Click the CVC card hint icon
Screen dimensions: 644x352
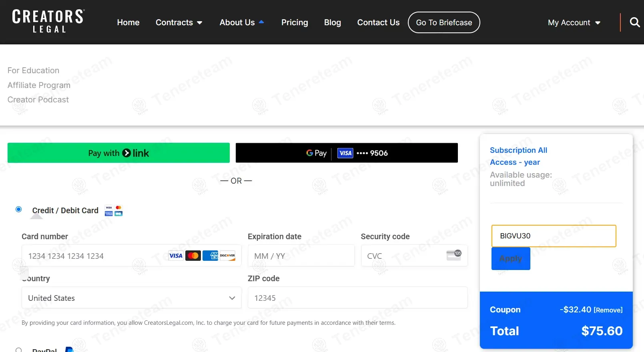coord(454,255)
